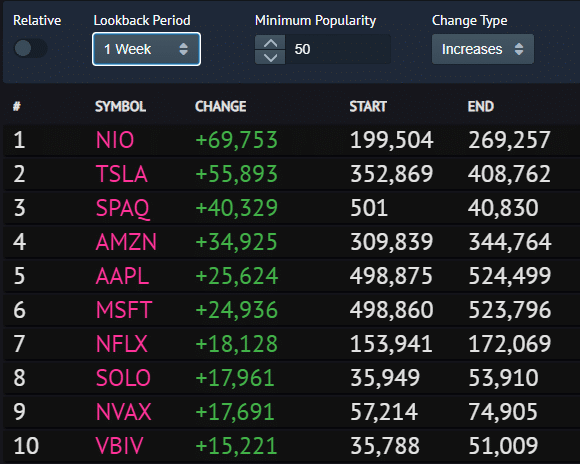Sort by the END column header

click(480, 107)
